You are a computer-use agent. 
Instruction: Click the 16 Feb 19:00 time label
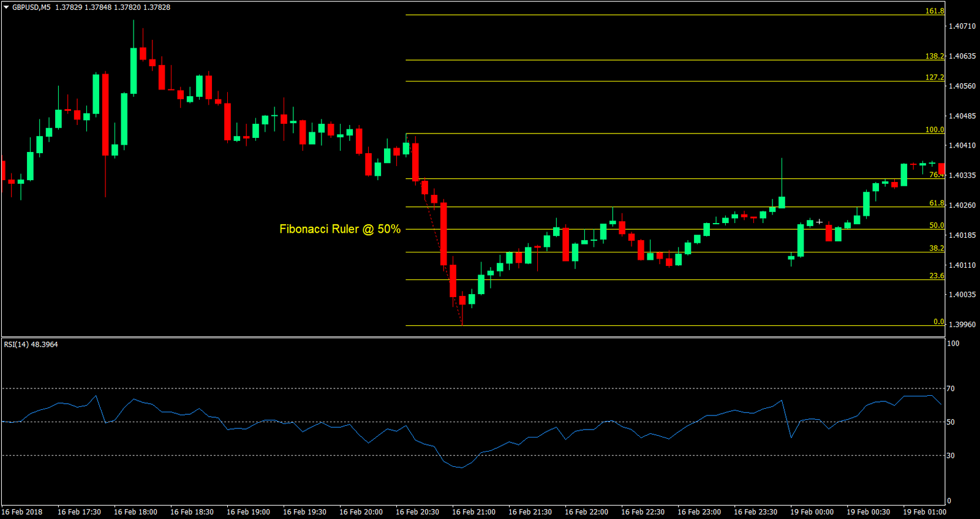[x=248, y=512]
